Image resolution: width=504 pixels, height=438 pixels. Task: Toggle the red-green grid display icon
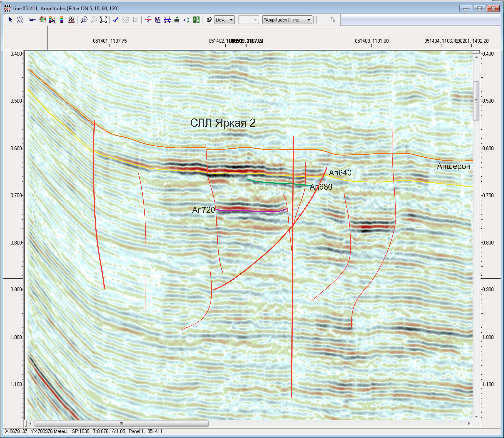43,20
